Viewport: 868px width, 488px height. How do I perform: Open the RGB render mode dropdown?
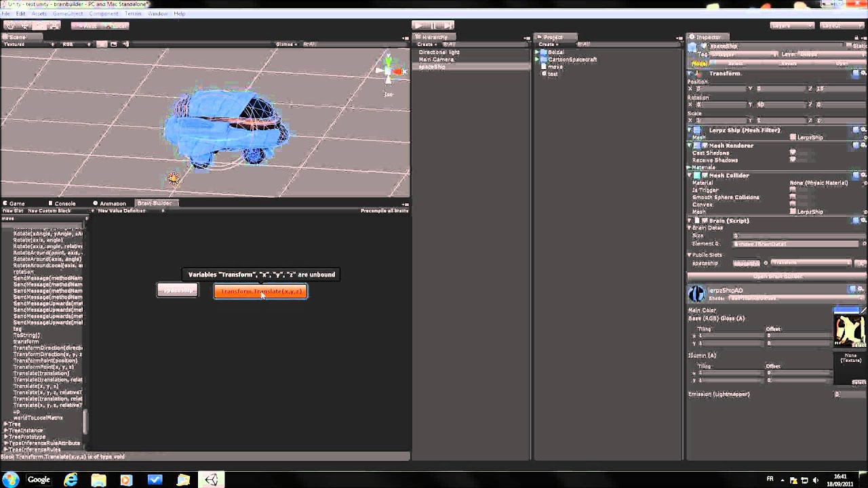(76, 44)
